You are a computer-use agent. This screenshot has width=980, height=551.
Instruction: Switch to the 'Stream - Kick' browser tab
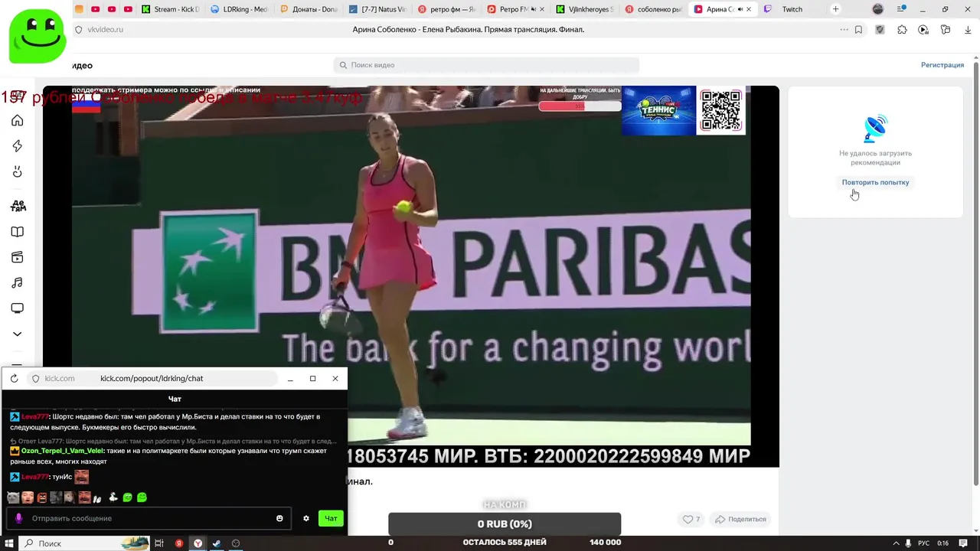170,9
